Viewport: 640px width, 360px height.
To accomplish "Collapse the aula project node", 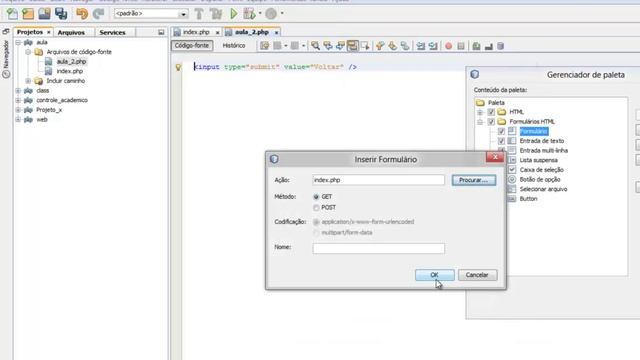I will 18,42.
